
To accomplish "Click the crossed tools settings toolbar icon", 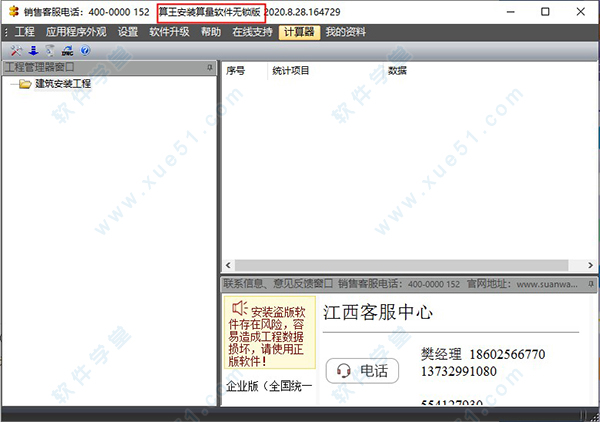I will point(16,51).
